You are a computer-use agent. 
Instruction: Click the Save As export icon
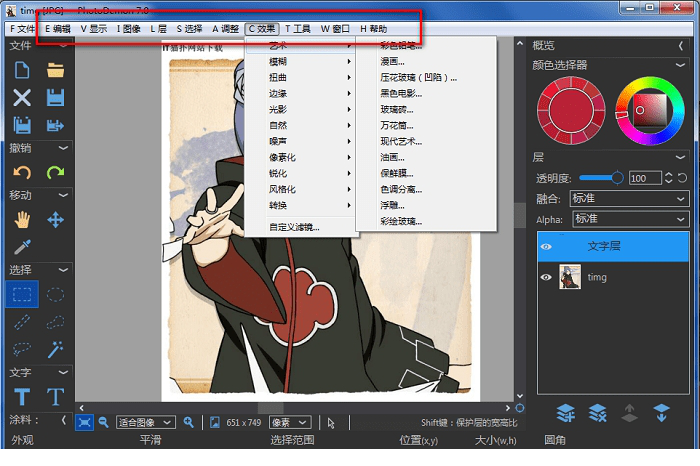point(55,125)
